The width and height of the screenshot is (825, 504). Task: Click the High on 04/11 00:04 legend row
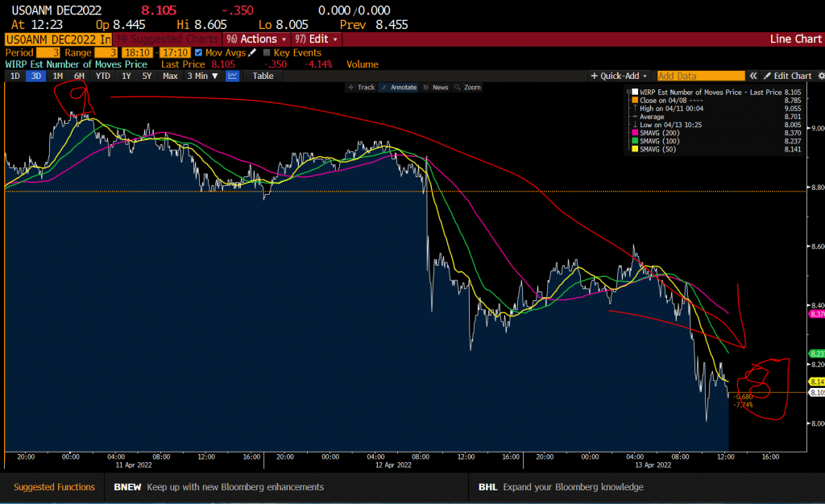(716, 108)
